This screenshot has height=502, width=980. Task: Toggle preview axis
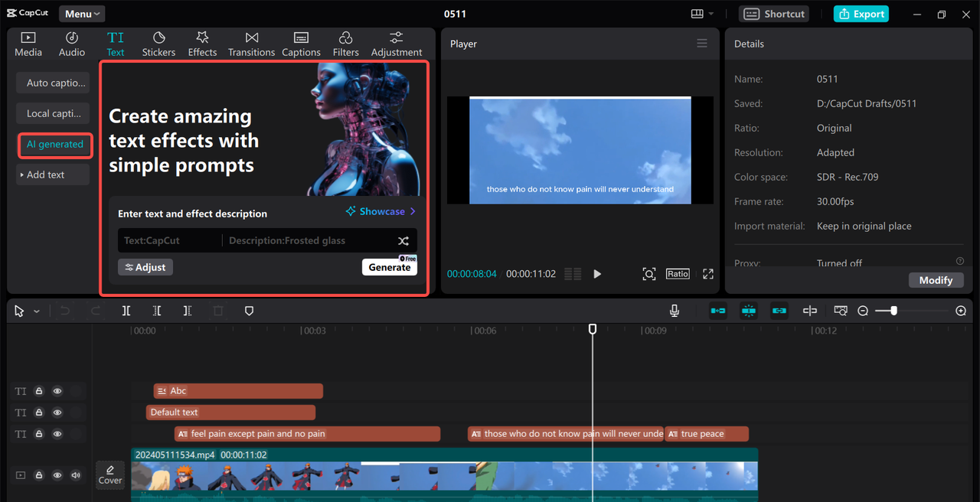(x=810, y=311)
